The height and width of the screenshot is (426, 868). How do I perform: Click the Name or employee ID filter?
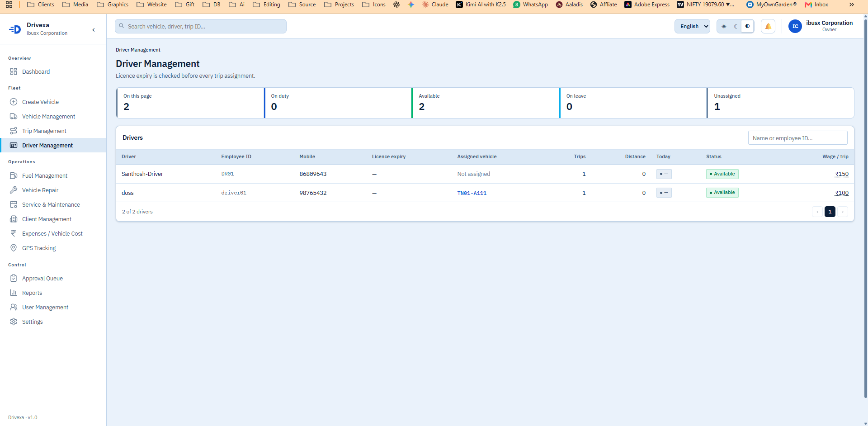[x=798, y=138]
